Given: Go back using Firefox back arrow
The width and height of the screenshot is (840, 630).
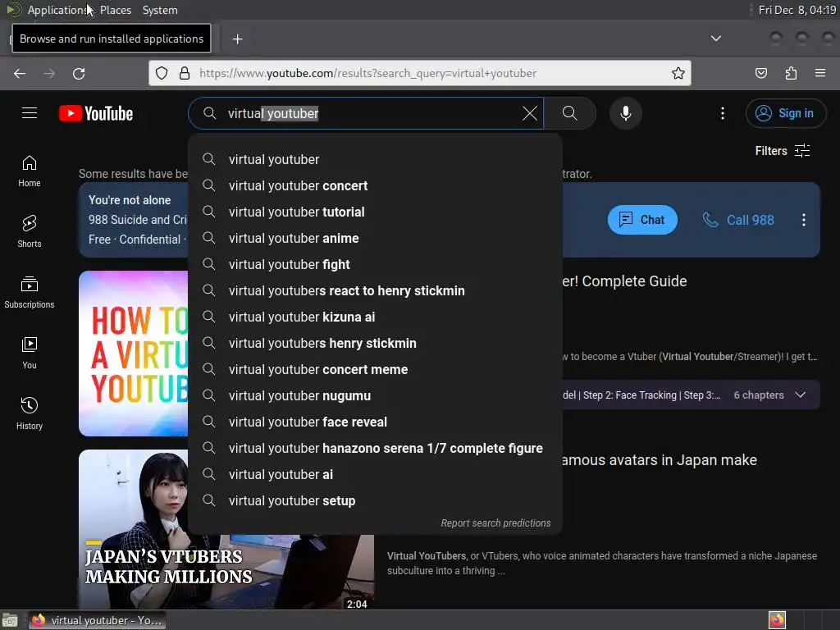Looking at the screenshot, I should 20,73.
